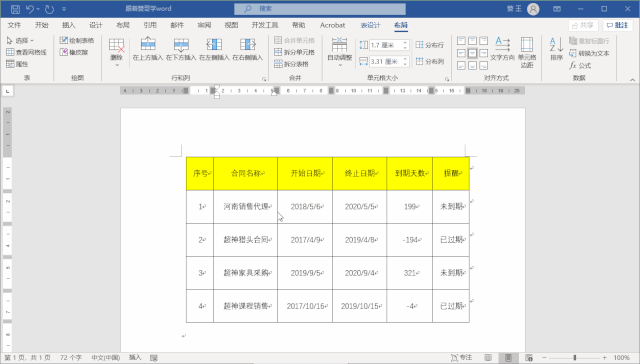Click Split Cells (拆分单元格)
This screenshot has width=640, height=364.
(x=294, y=52)
